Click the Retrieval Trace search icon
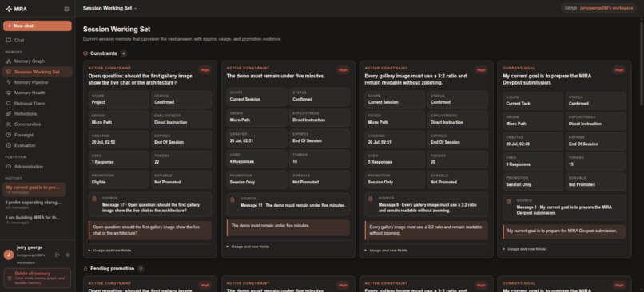644x292 pixels. (x=9, y=104)
